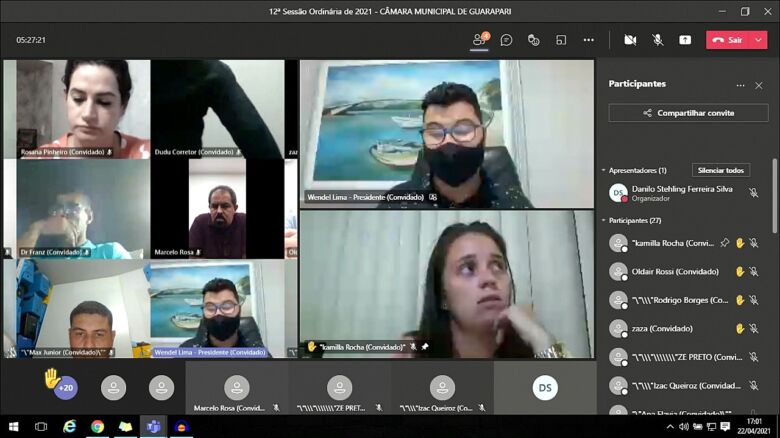
Task: Open more actions menu in meeting toolbar
Action: pos(589,40)
